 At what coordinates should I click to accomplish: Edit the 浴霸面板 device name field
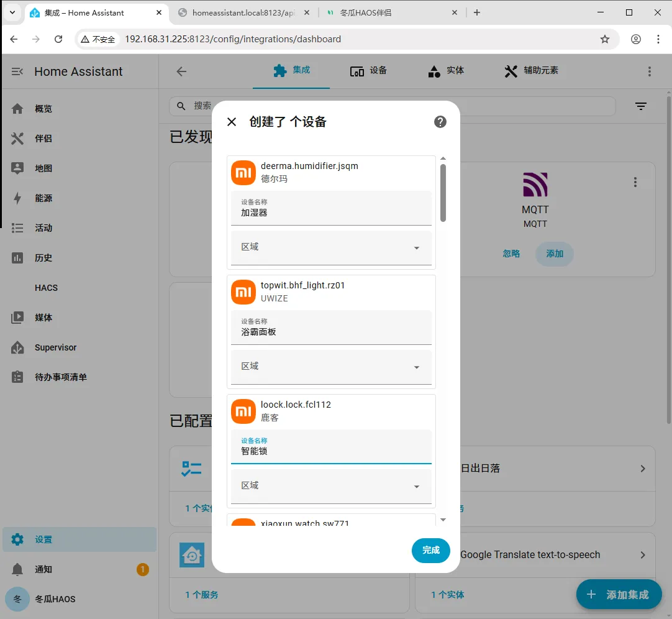pyautogui.click(x=331, y=328)
